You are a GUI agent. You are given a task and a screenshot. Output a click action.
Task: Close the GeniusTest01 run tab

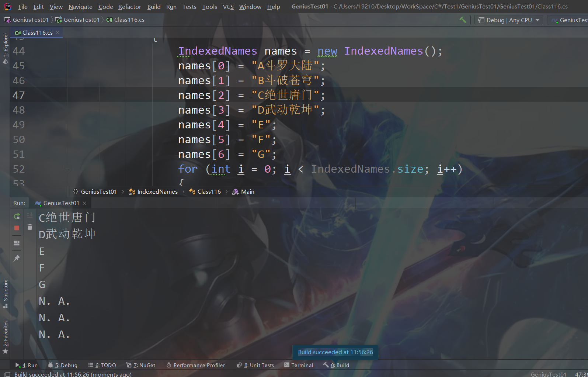(84, 203)
